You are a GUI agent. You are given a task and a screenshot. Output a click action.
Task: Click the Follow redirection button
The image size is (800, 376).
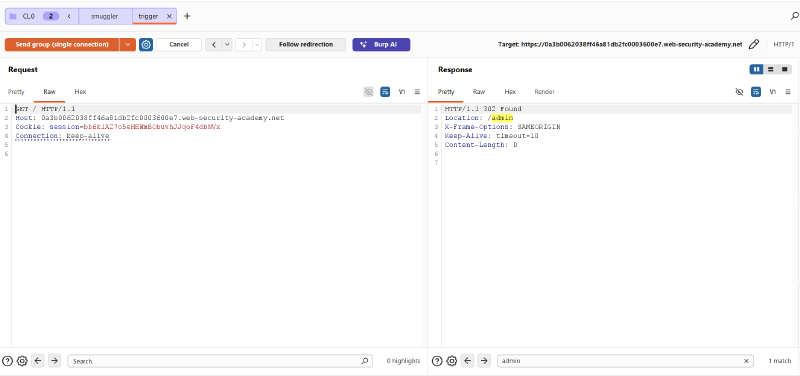(x=306, y=45)
